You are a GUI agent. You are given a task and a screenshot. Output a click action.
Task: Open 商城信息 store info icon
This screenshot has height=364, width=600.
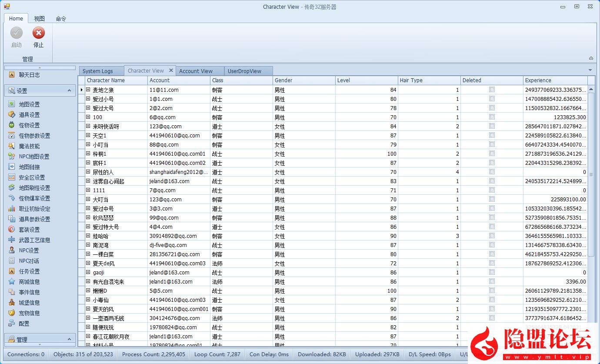click(12, 282)
